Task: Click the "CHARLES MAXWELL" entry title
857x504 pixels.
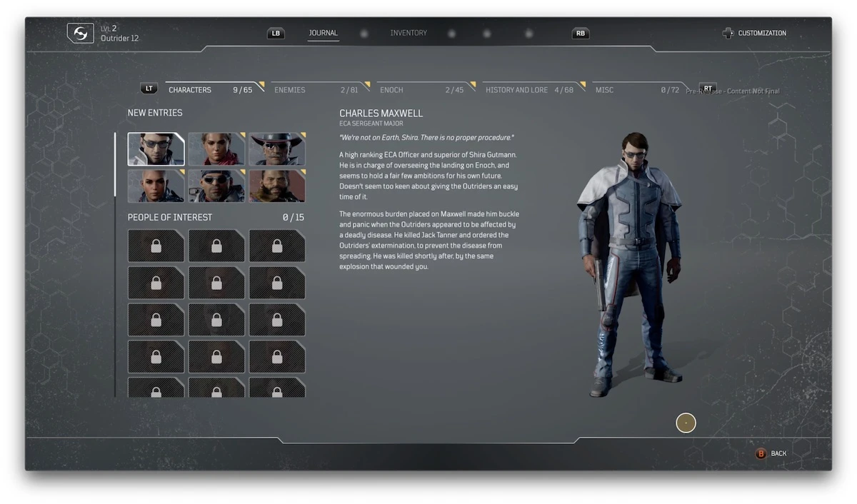Action: pos(381,114)
